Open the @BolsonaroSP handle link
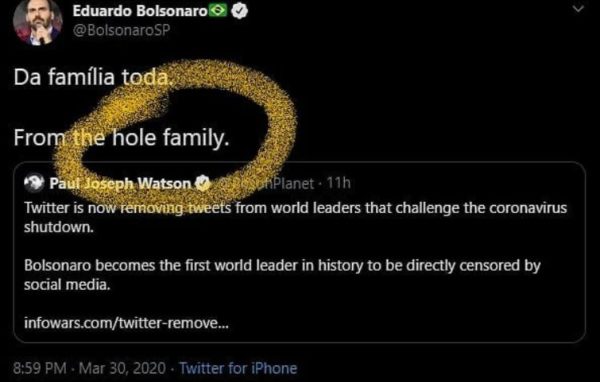Screen dimensions: 600x382 [x=121, y=31]
